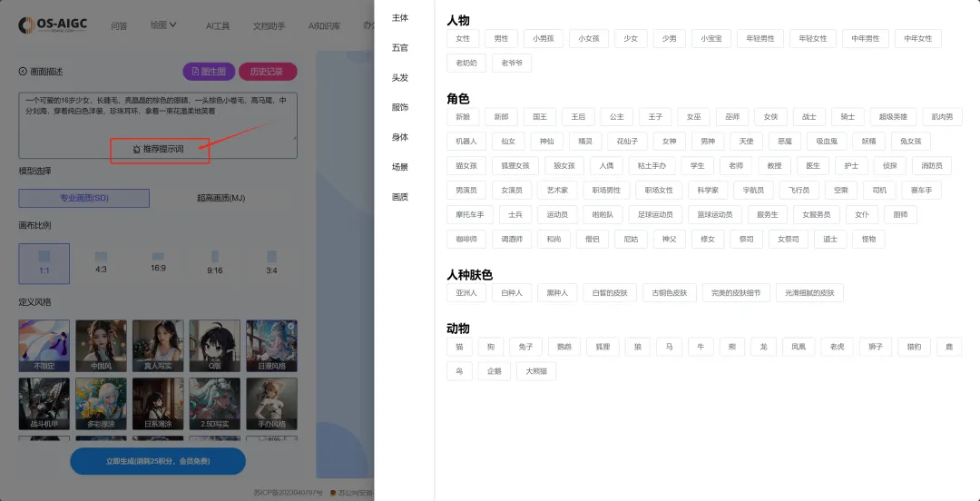This screenshot has width=980, height=501.
Task: Switch to the 头发 category tab
Action: click(400, 77)
